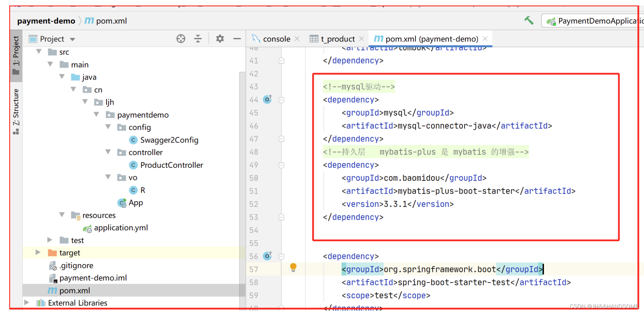Click the intention light bulb on line 57
The image size is (644, 312).
pos(293,267)
